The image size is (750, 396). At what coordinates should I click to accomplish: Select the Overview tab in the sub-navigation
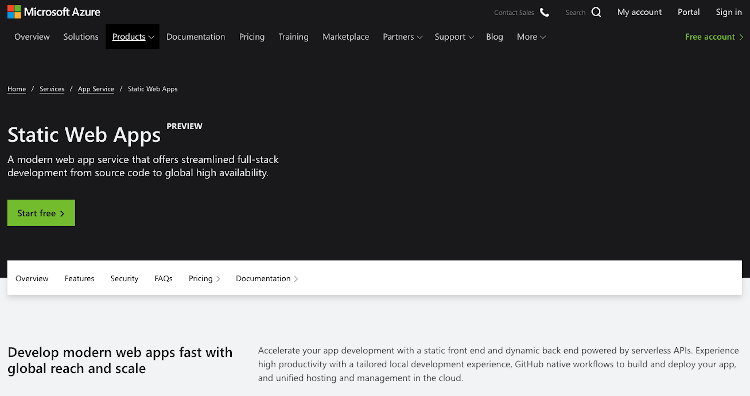point(32,278)
